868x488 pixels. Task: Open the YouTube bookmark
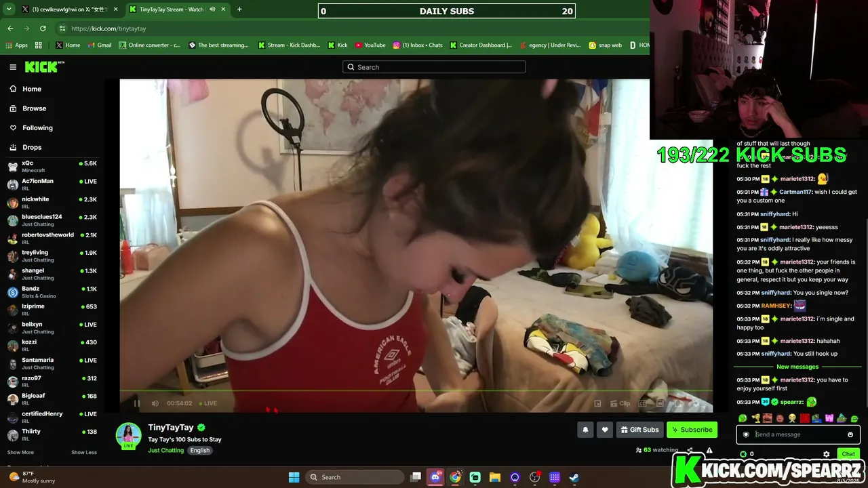pyautogui.click(x=370, y=45)
